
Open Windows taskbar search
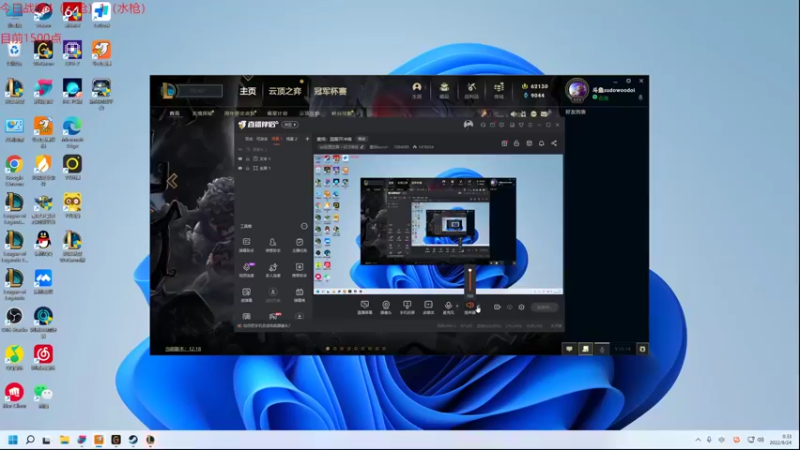pyautogui.click(x=30, y=440)
